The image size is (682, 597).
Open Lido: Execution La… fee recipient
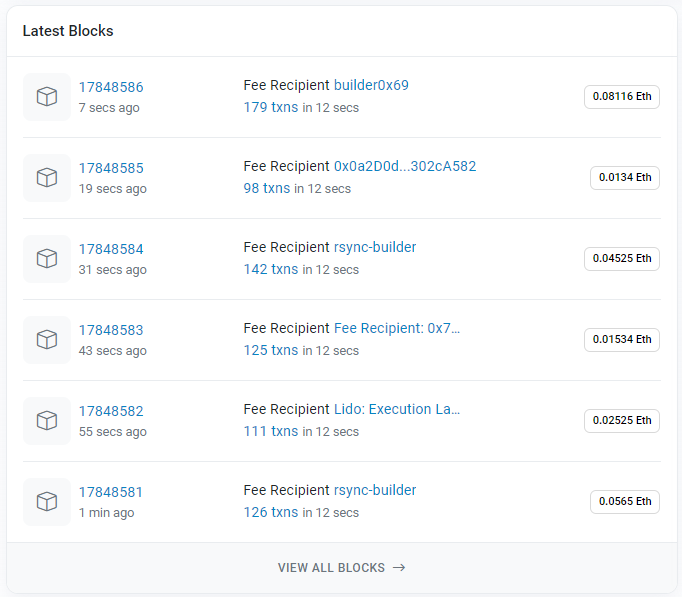click(x=396, y=409)
